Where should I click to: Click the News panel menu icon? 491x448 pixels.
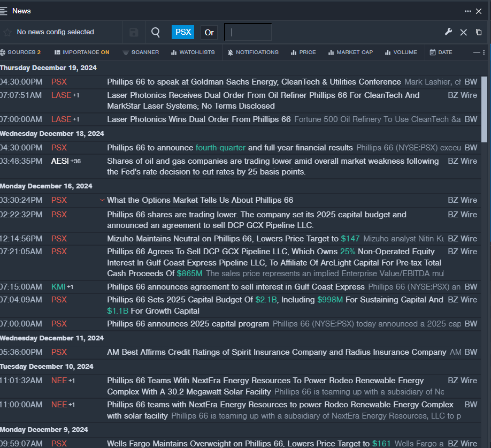(4, 11)
